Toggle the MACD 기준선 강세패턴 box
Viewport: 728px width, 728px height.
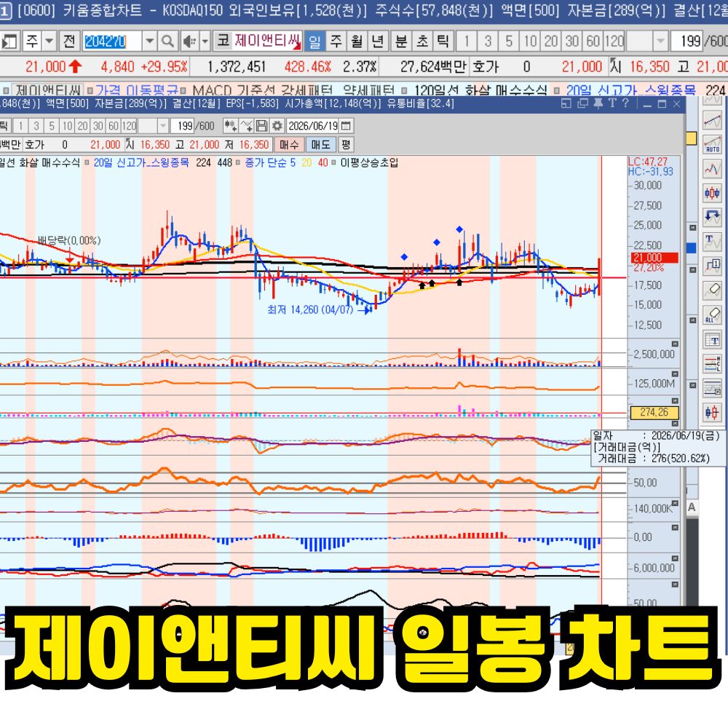(183, 90)
